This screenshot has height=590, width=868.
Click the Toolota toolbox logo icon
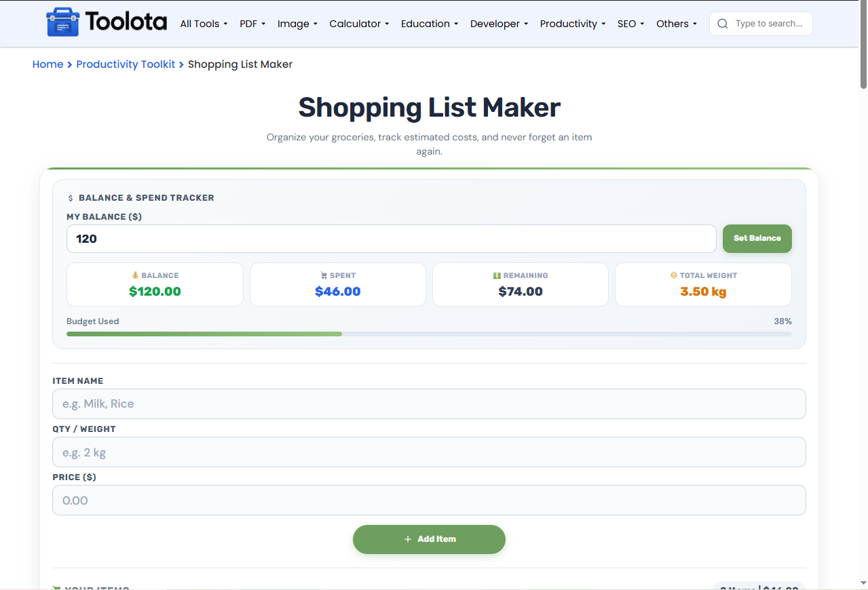pyautogui.click(x=62, y=23)
